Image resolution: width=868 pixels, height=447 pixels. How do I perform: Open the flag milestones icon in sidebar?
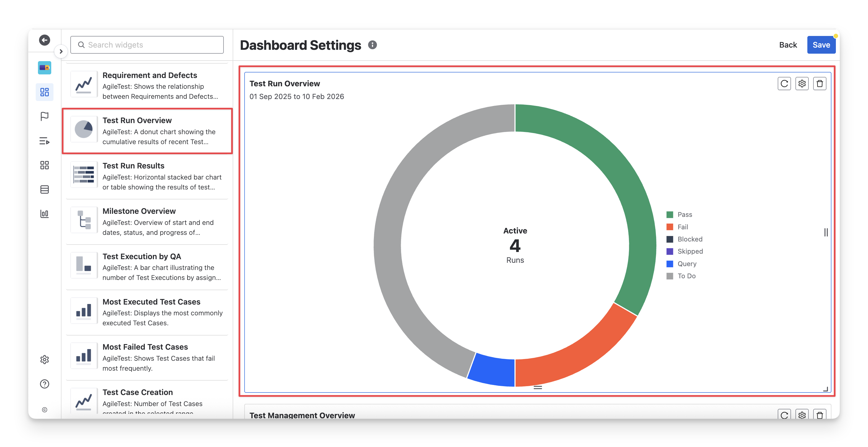click(45, 116)
